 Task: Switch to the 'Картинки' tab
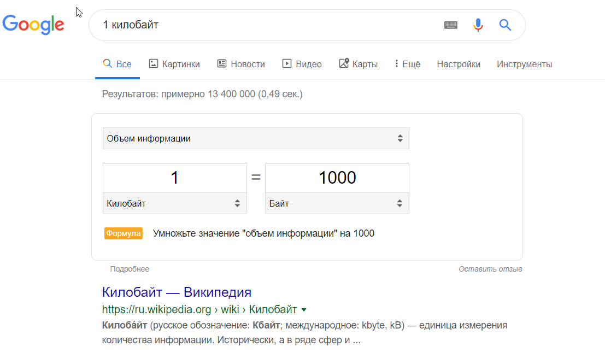[174, 64]
